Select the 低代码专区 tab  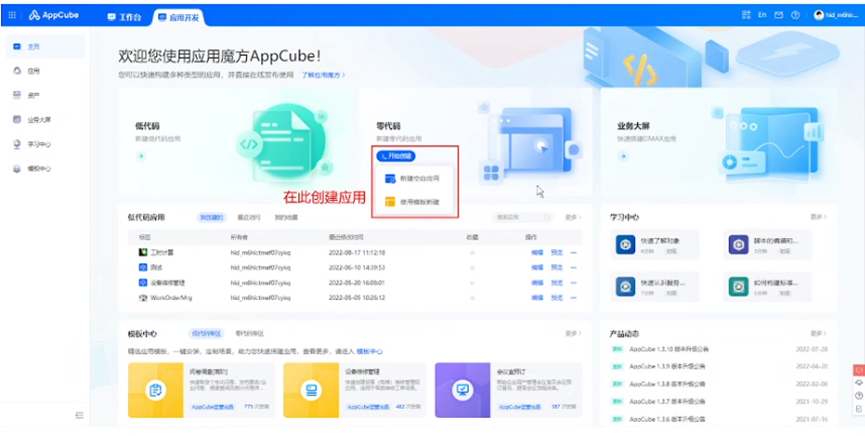coord(206,334)
